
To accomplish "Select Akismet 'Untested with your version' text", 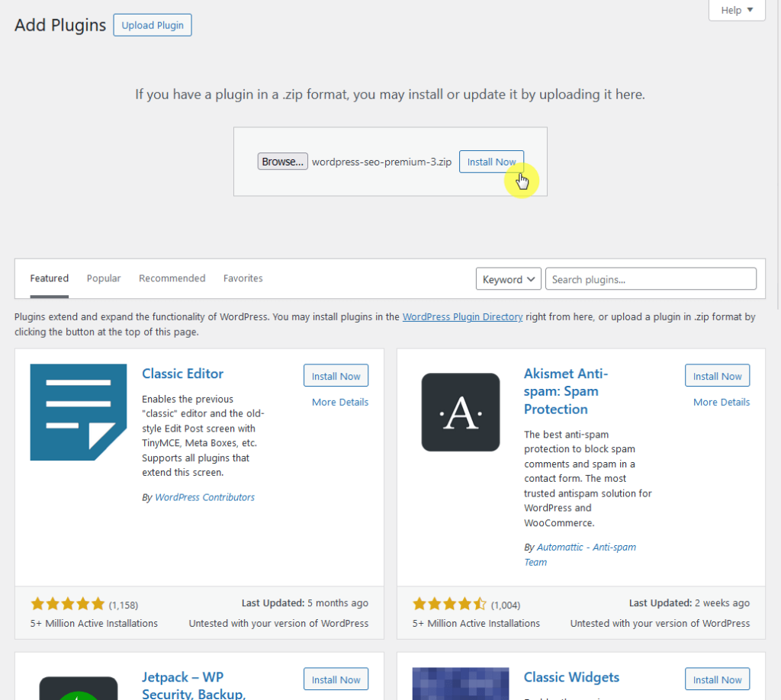I will pyautogui.click(x=660, y=623).
